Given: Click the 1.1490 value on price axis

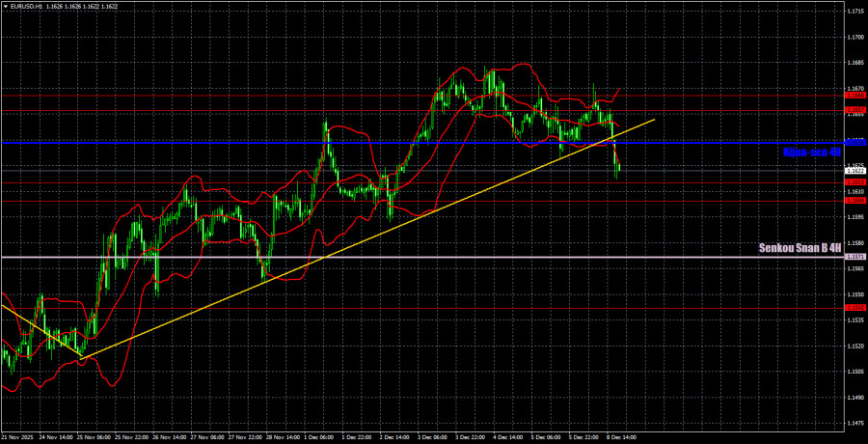Looking at the screenshot, I should 855,398.
